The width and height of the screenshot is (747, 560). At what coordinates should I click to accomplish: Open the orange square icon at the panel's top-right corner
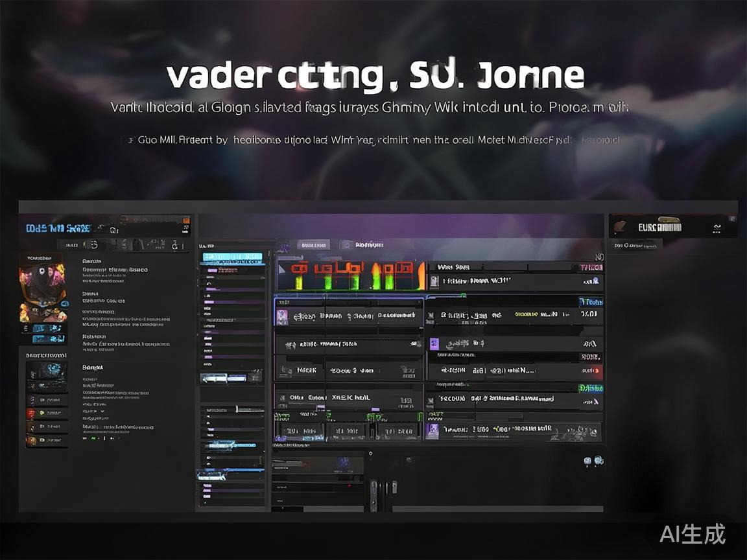coord(187,220)
